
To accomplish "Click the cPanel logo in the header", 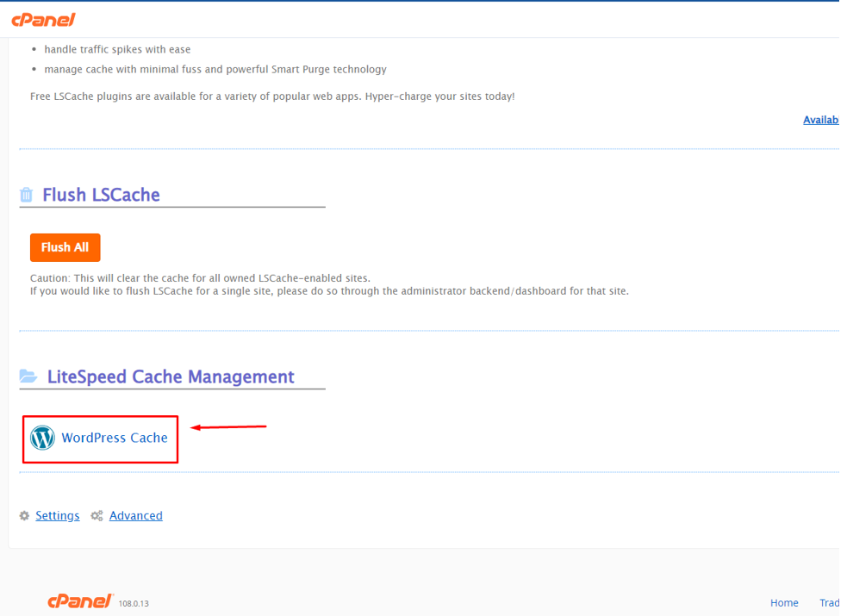I will coord(43,20).
